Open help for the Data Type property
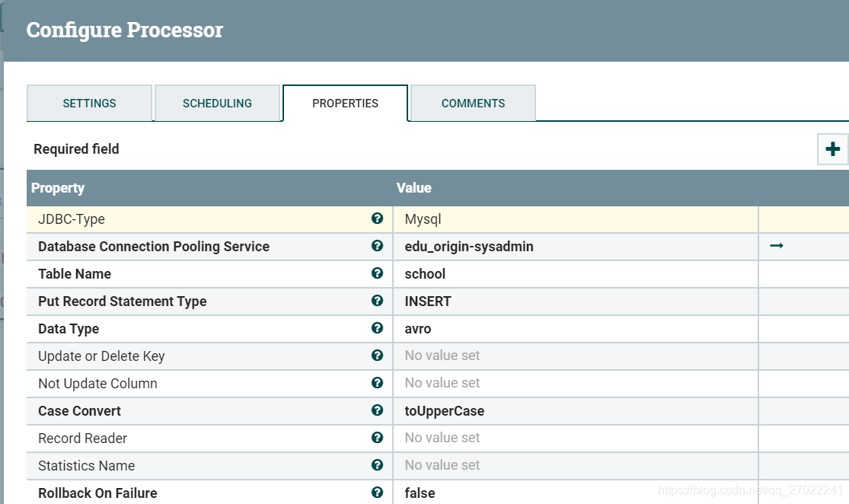Screen dimensions: 849x504 (x=378, y=328)
